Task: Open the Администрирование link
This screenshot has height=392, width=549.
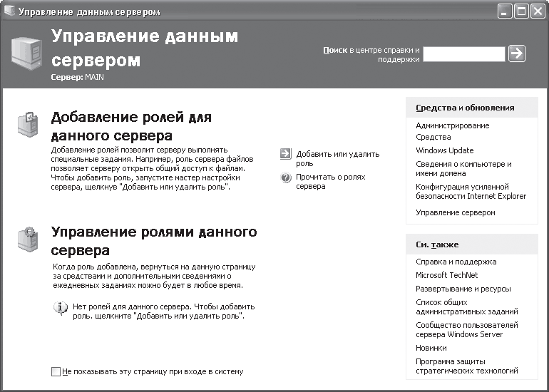Action: 452,125
